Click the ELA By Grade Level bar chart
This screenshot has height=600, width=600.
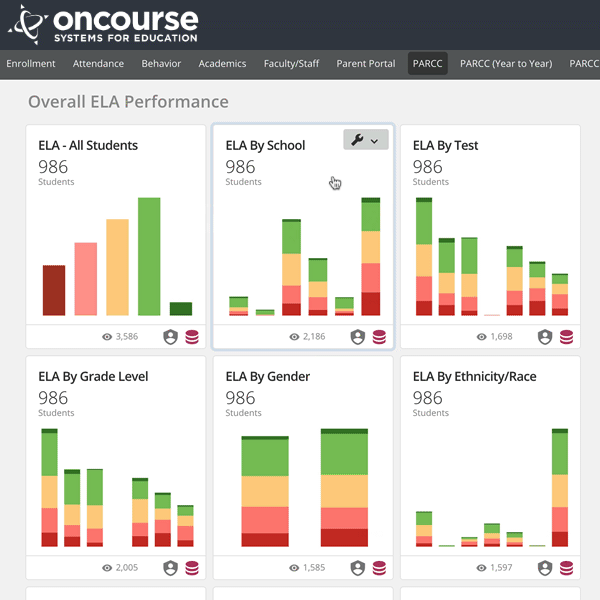117,488
